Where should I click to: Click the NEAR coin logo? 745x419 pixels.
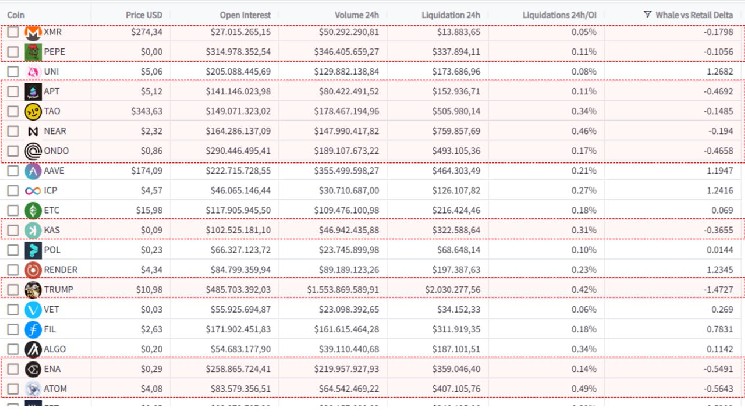click(34, 131)
